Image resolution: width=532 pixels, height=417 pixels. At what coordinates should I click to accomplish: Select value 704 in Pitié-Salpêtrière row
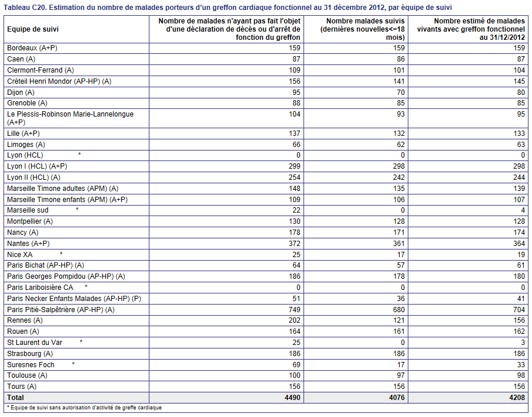pyautogui.click(x=519, y=310)
